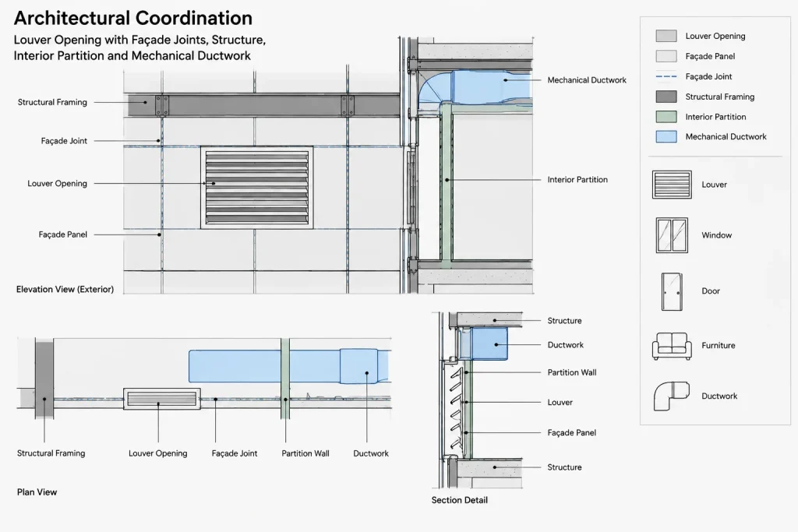Click the Window symbol icon in the legend
Screen dimensions: 798x532
(x=672, y=235)
